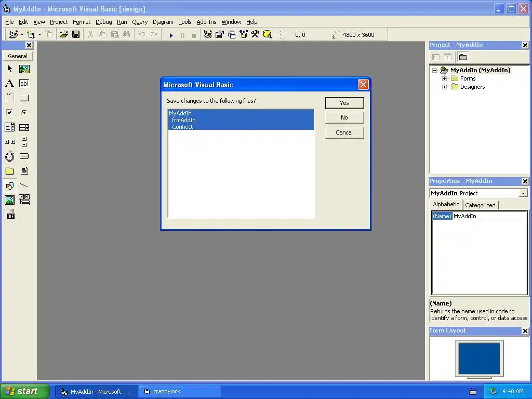Screen dimensions: 532x399
Task: Click the Find binoculars toolbar icon
Action: coord(127,34)
